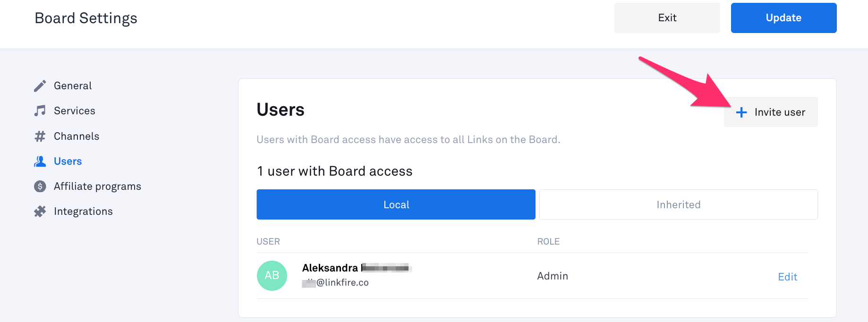Click the Invite user button label
Screen dimensions: 868x322
pos(780,112)
